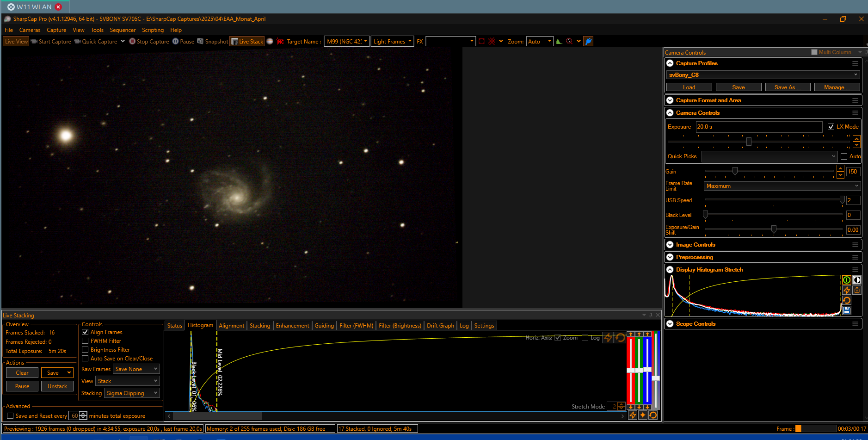This screenshot has height=440, width=868.
Task: Click the focus detection magnifier icon
Action: pyautogui.click(x=569, y=42)
